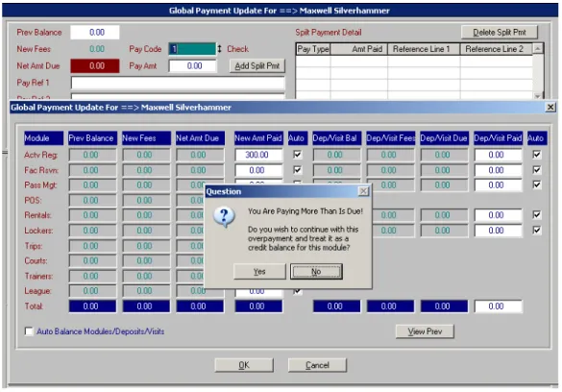Toggle Dep/Visit Auto checkbox in Rentals row
The width and height of the screenshot is (562, 392).
pyautogui.click(x=537, y=215)
